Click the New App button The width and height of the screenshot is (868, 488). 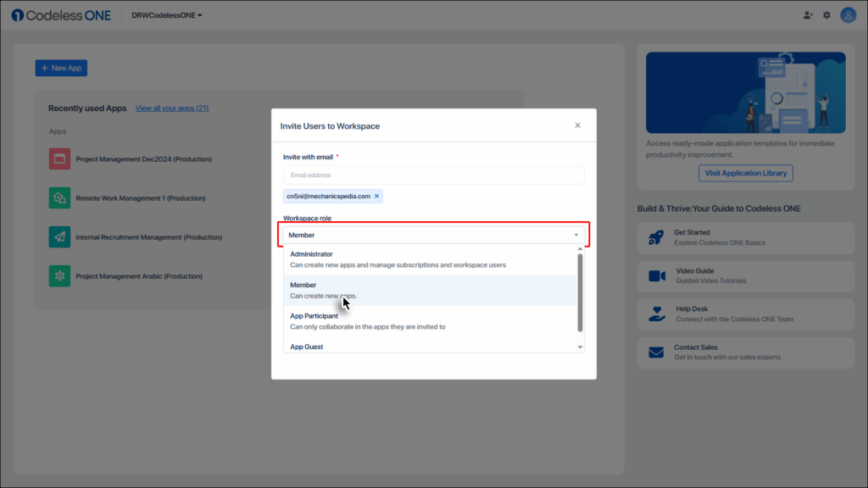(61, 68)
